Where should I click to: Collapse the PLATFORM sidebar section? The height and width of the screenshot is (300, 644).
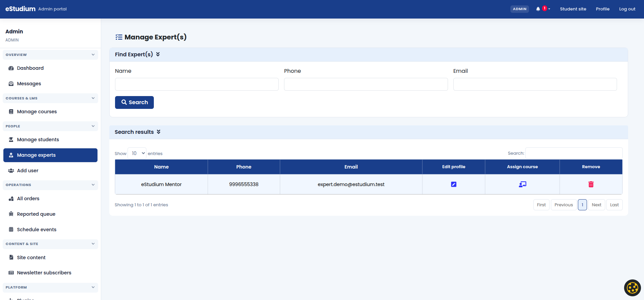[50, 287]
